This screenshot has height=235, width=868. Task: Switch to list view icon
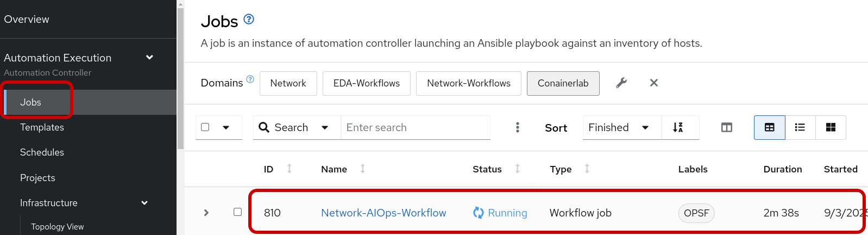click(800, 127)
